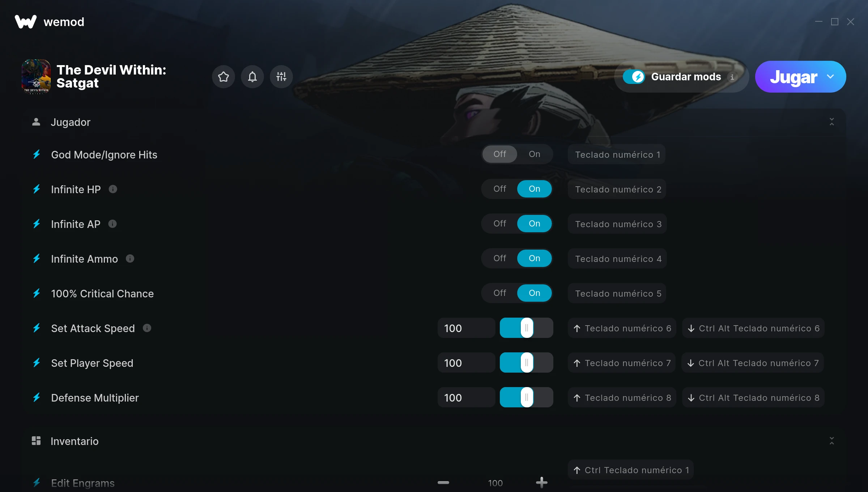Click info icon next to Set Attack Speed
This screenshot has height=492, width=868.
147,328
